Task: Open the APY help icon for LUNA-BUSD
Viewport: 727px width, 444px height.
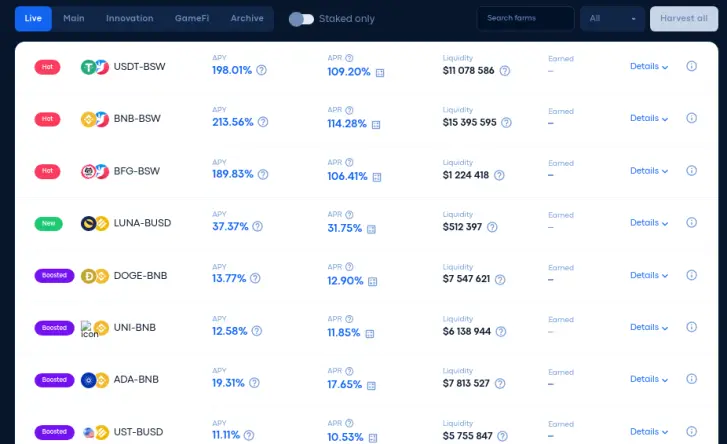Action: point(257,226)
